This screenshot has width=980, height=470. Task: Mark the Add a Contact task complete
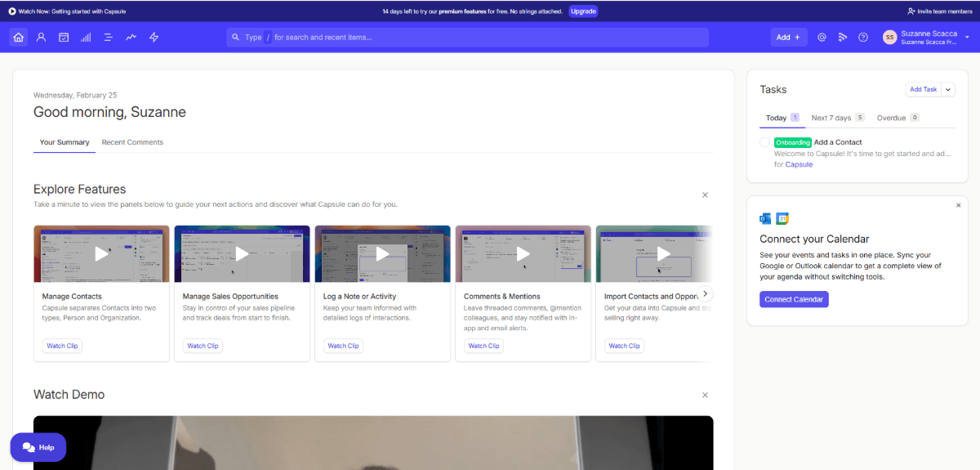pos(765,142)
